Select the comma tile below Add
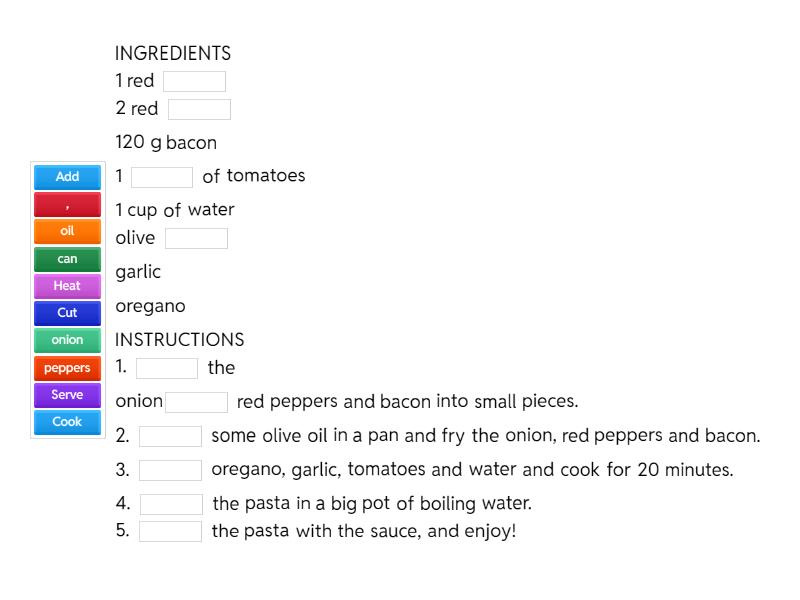 click(66, 204)
